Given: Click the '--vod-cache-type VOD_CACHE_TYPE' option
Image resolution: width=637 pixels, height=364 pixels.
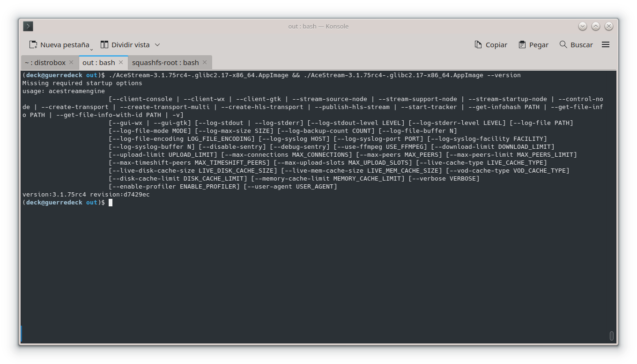Looking at the screenshot, I should coord(508,171).
